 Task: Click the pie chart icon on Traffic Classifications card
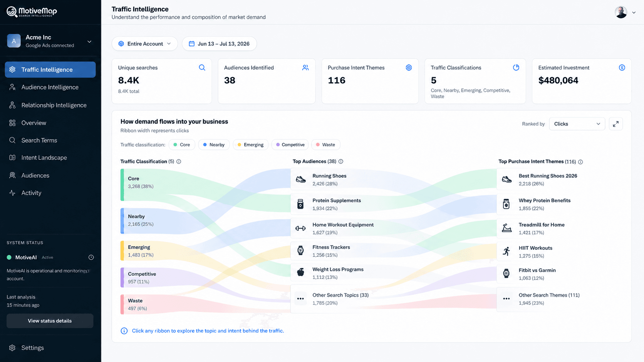click(x=516, y=68)
